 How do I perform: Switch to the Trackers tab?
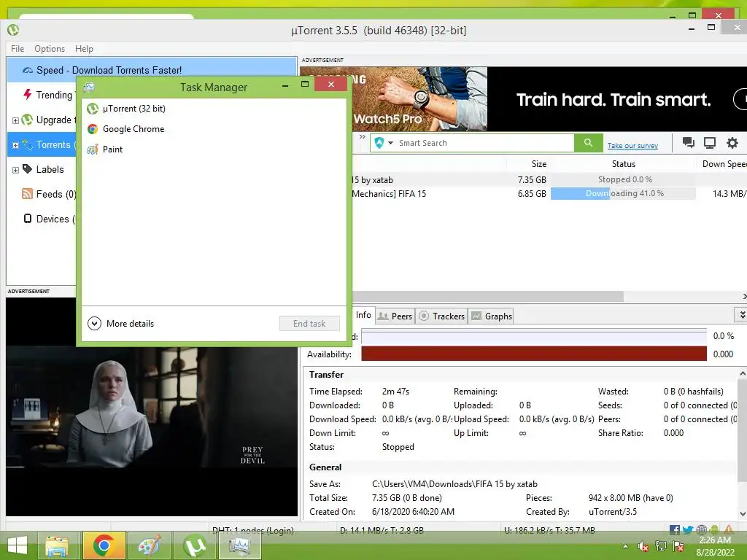click(441, 316)
